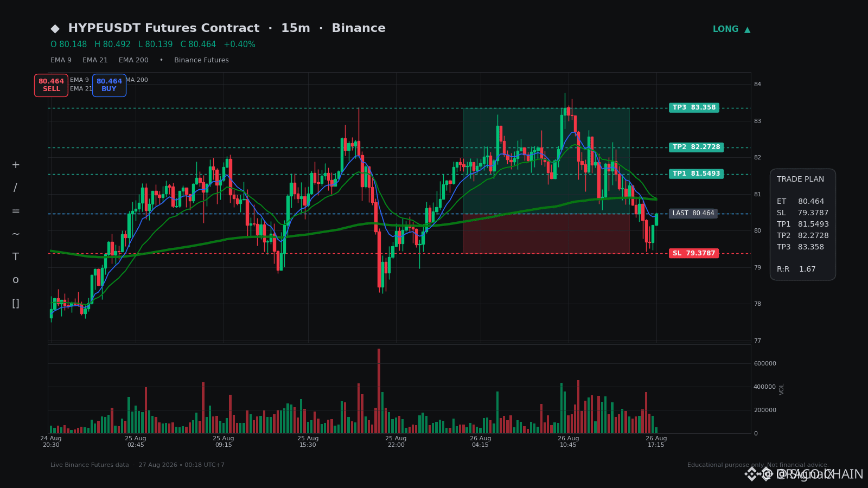The height and width of the screenshot is (488, 868).
Task: Select the TP2 82.2728 row in Trade Plan
Action: coord(803,235)
